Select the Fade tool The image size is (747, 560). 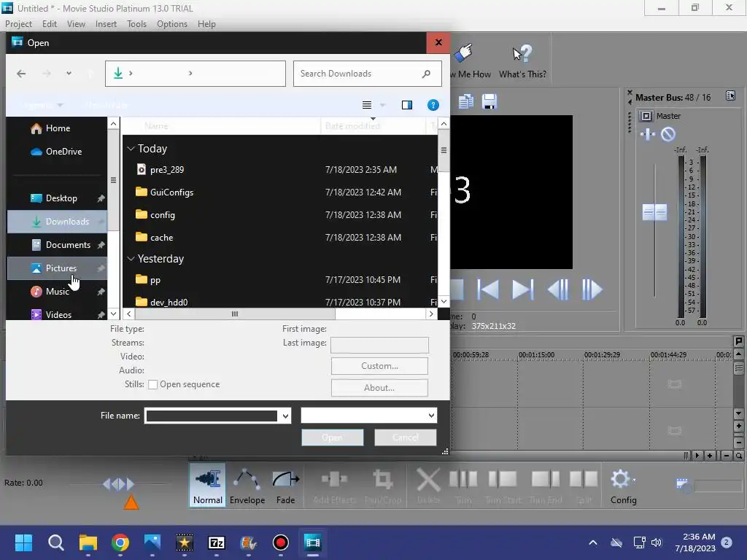click(x=286, y=486)
